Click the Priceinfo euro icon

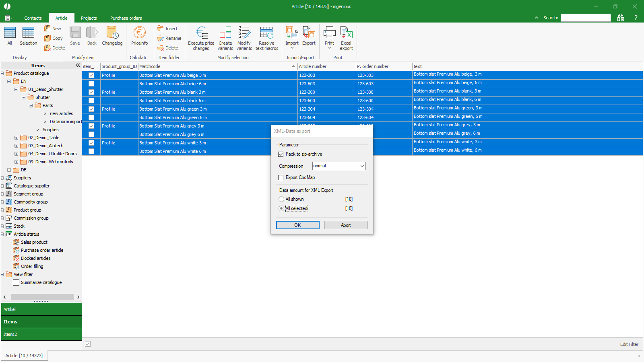pyautogui.click(x=139, y=33)
